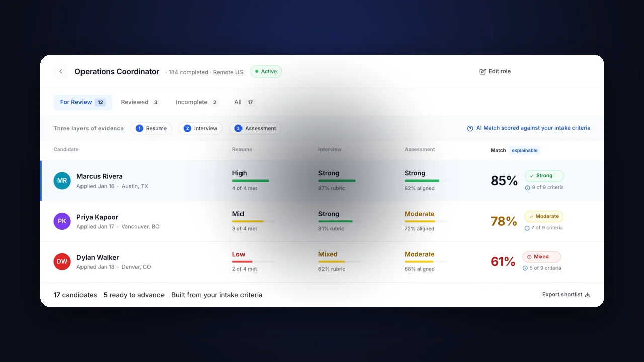The height and width of the screenshot is (362, 644).
Task: Click 'Applied Jan 16' under Marcus Rivera
Action: click(x=96, y=186)
